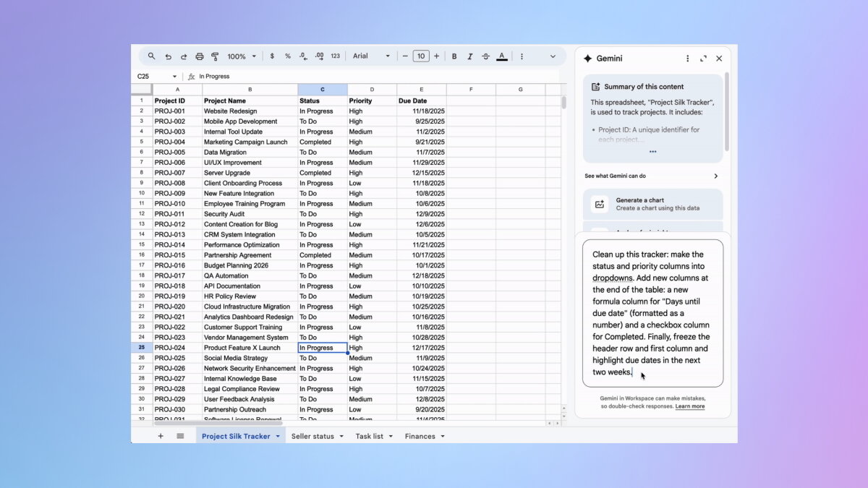This screenshot has height=488, width=868.
Task: Open the zoom level dropdown
Action: [x=242, y=56]
